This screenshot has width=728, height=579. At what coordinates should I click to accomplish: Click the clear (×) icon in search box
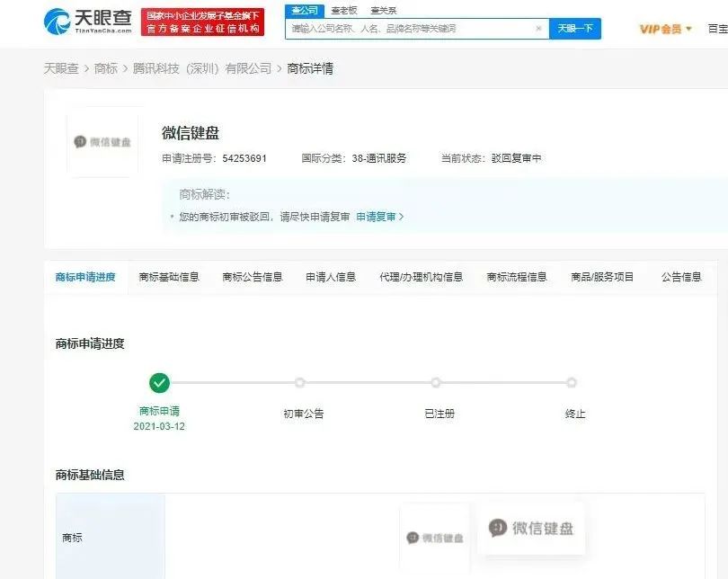pos(538,28)
